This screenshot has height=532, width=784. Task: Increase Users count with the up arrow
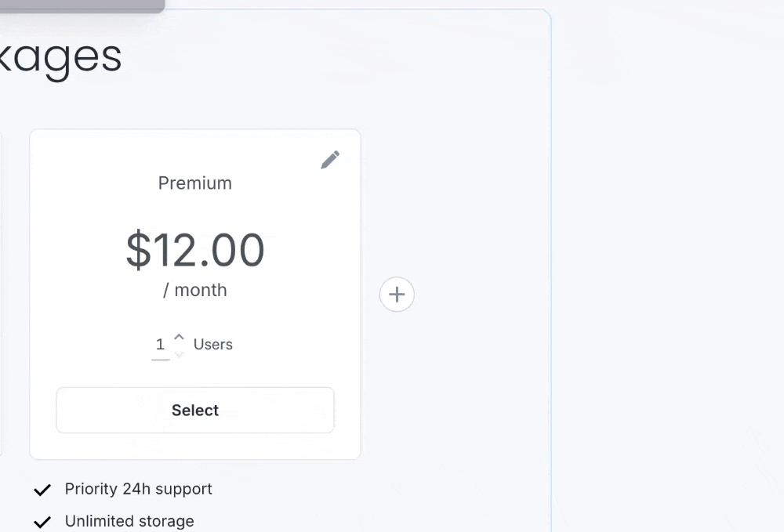tap(179, 337)
